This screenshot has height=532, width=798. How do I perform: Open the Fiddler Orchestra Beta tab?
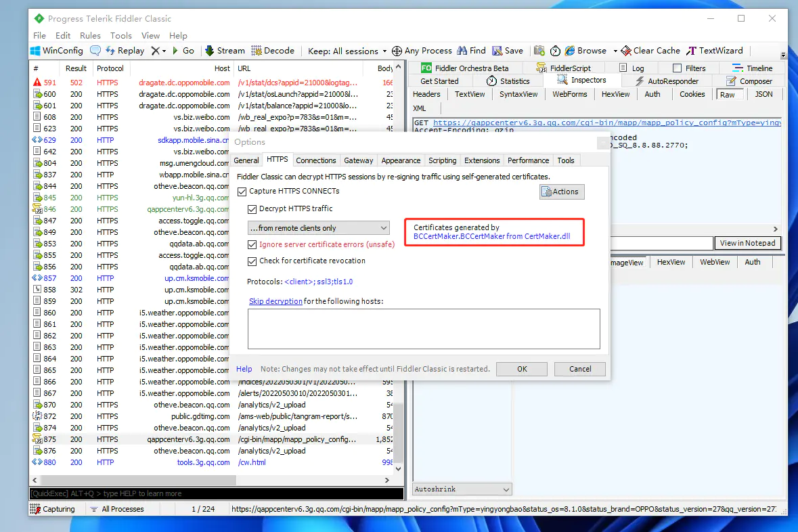click(464, 68)
